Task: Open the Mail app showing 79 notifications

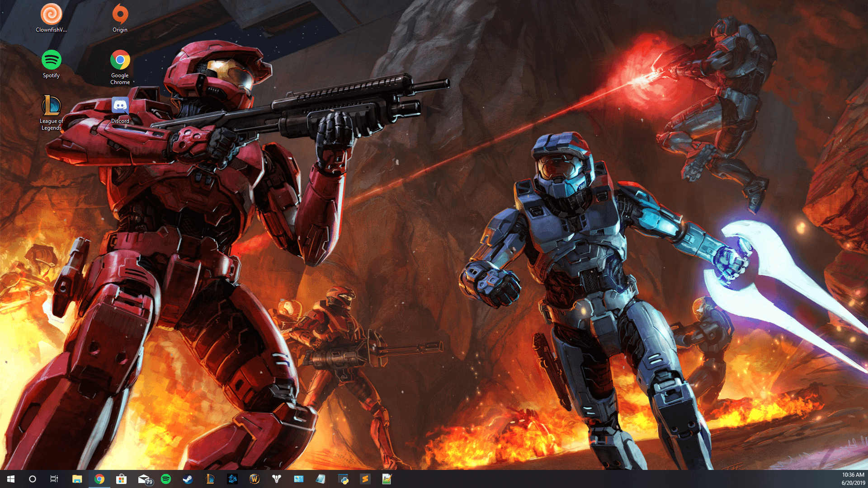Action: click(x=145, y=479)
